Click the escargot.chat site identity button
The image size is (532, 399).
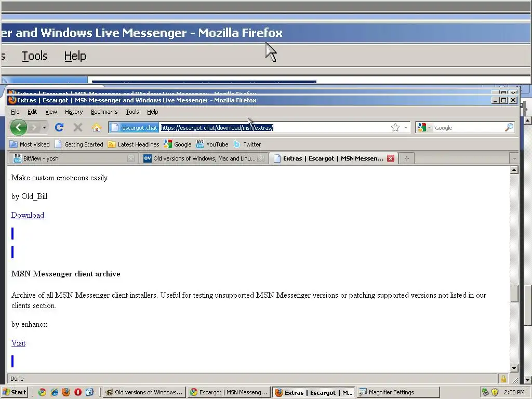coord(135,128)
